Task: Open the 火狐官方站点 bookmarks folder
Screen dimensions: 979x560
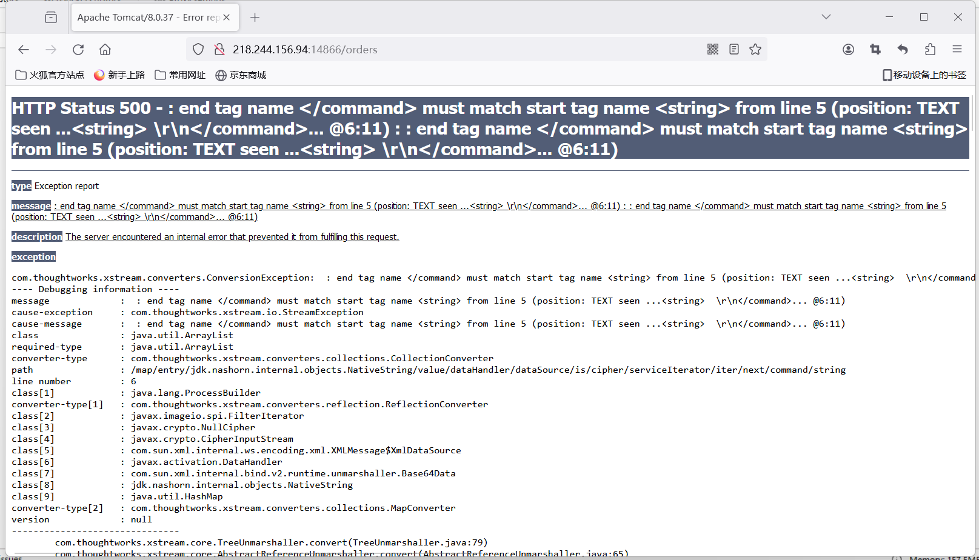Action: (50, 75)
